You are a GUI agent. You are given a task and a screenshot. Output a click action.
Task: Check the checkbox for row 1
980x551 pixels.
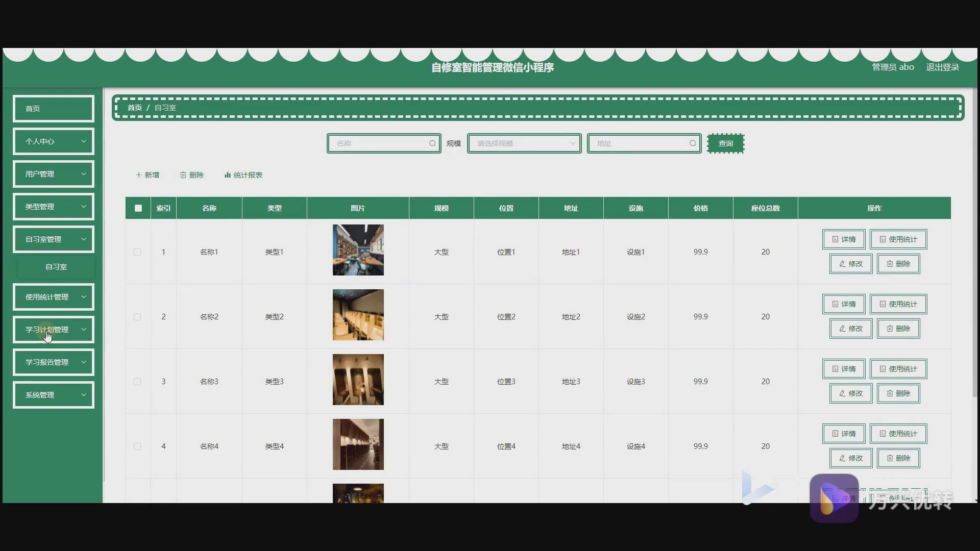click(x=137, y=252)
